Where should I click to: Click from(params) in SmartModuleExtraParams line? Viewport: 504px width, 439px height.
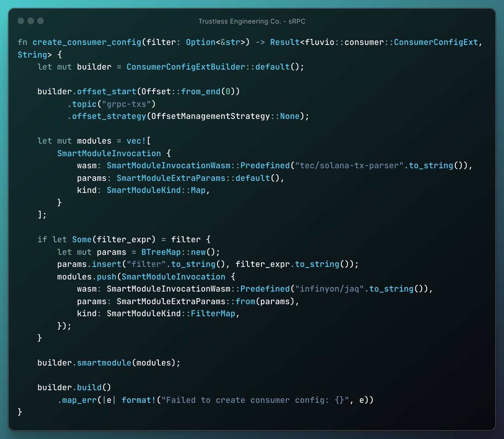[265, 302]
